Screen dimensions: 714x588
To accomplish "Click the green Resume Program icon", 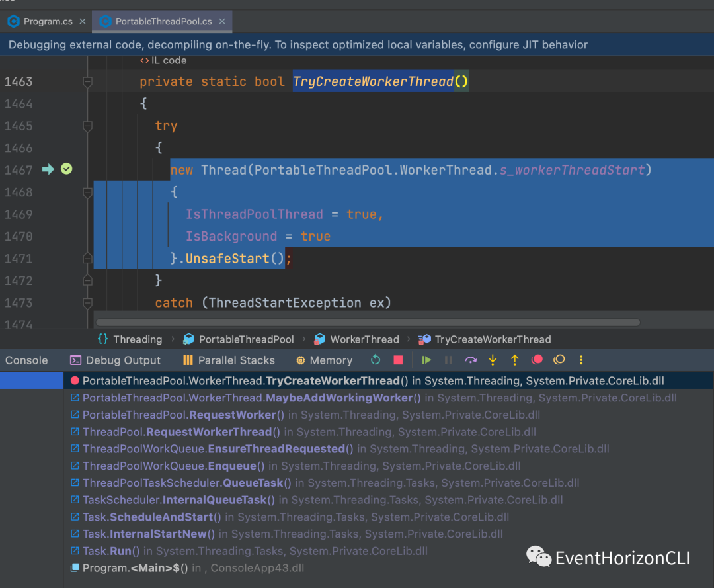I will click(426, 360).
